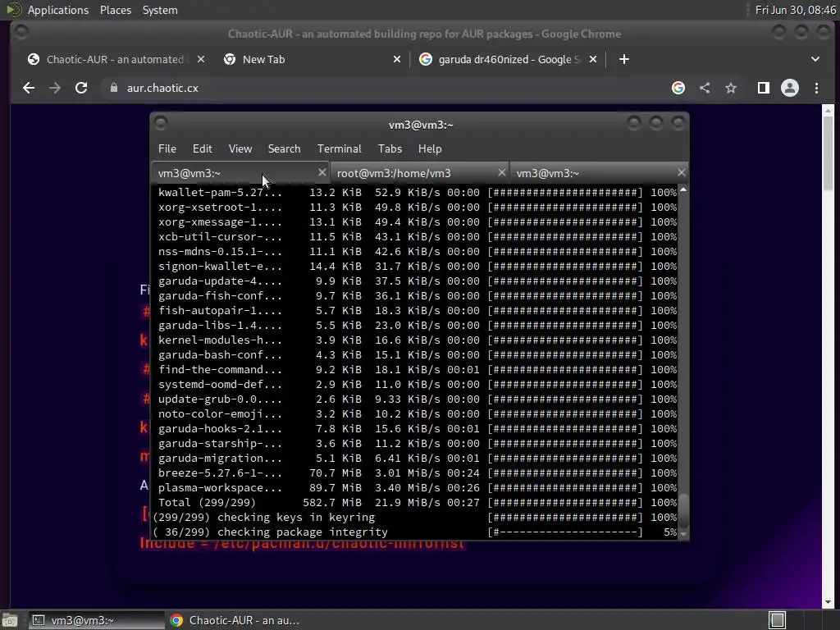Viewport: 840px width, 630px height.
Task: Click the garuda-update-4 line
Action: click(x=417, y=281)
